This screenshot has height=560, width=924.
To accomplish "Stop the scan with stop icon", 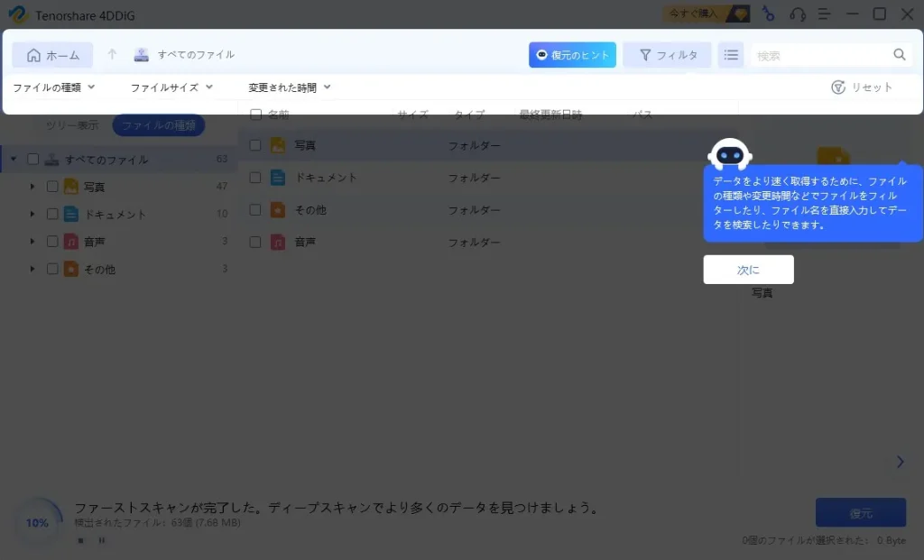I will click(x=80, y=541).
